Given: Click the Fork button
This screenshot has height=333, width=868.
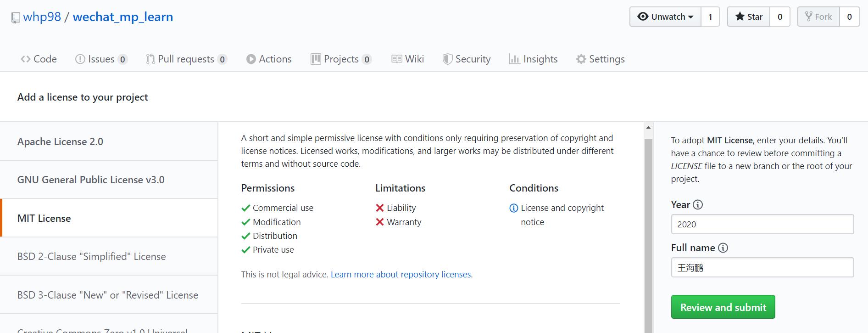Looking at the screenshot, I should (x=818, y=17).
